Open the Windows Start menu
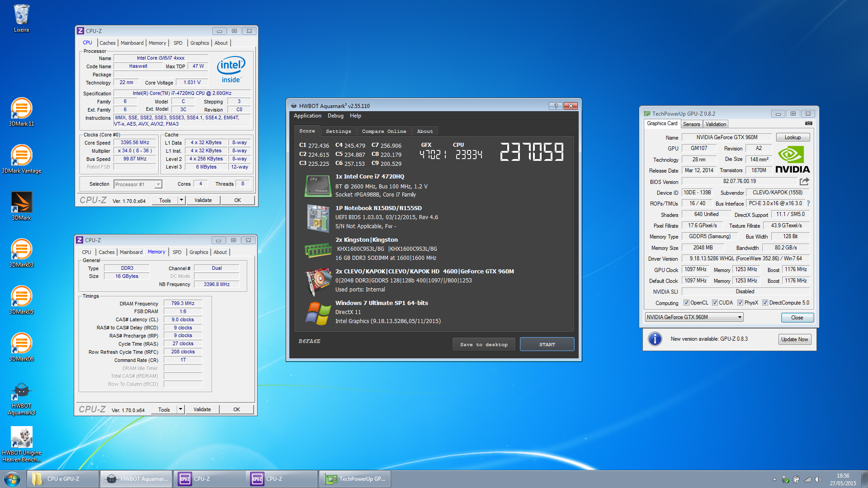868x488 pixels. coord(12,479)
